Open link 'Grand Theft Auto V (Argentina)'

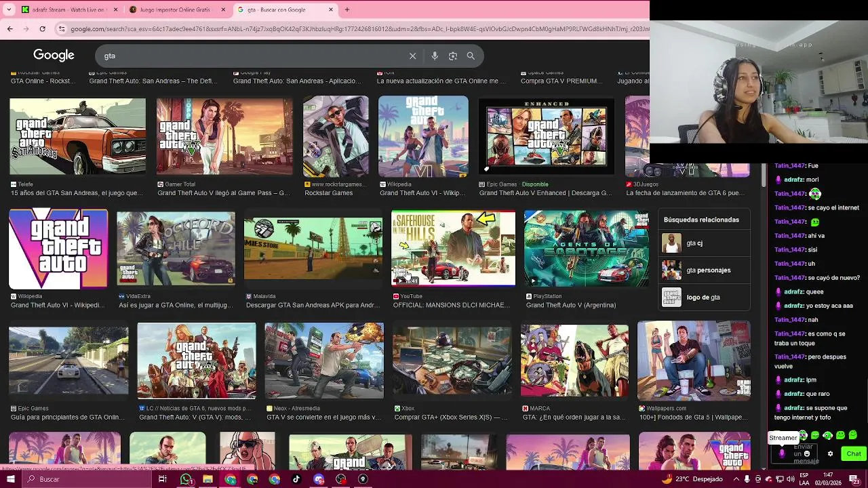571,305
